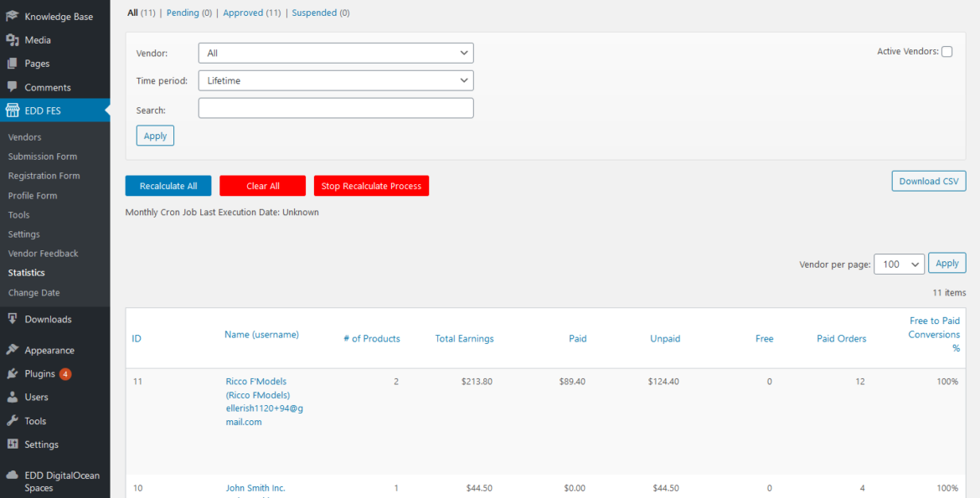This screenshot has width=980, height=498.
Task: Open the Media library sidebar icon
Action: 13,39
